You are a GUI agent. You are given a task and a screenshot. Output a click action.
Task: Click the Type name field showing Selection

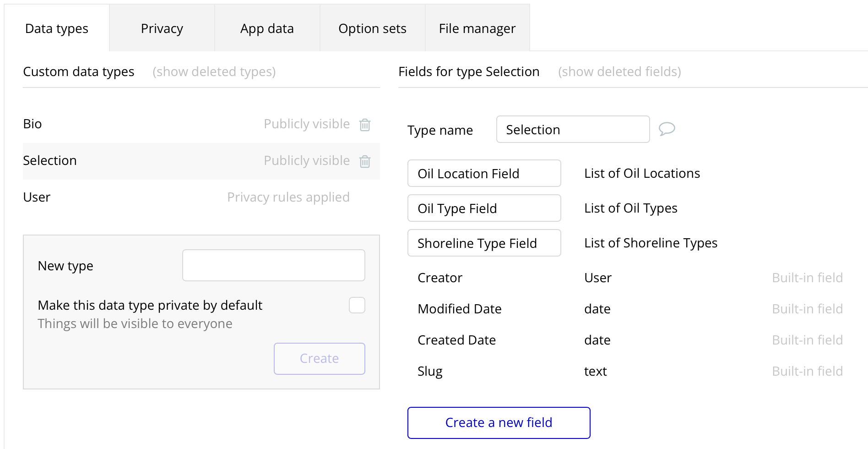tap(572, 130)
